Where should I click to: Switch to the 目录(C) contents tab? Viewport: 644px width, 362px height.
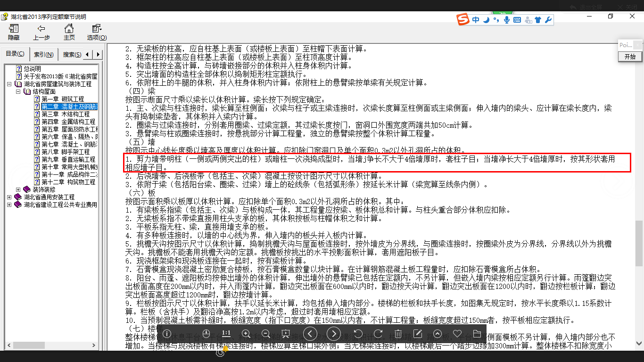tap(15, 54)
